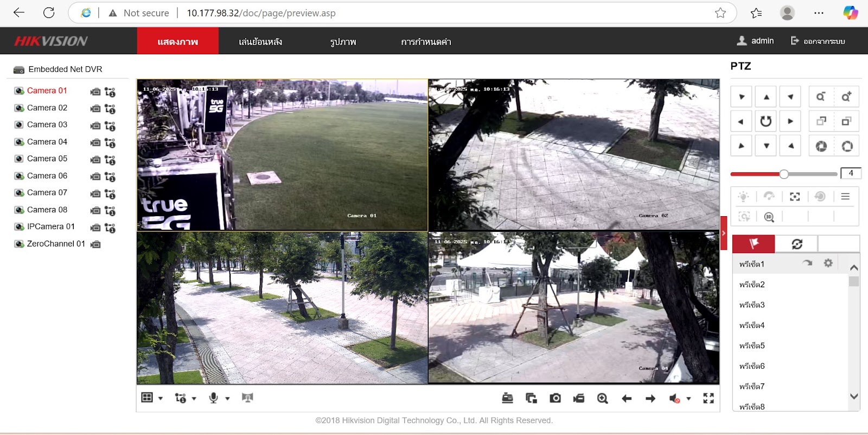
Task: Toggle recording icon for Camera 01
Action: (x=95, y=92)
